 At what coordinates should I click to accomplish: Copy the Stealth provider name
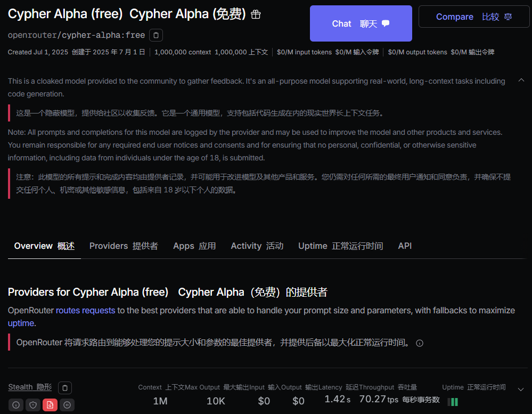pos(65,387)
